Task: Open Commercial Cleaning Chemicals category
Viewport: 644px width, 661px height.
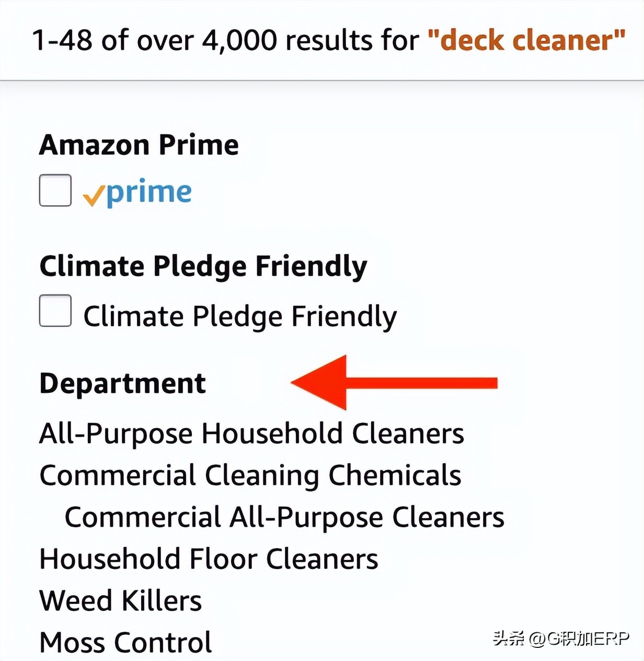Action: click(x=250, y=475)
